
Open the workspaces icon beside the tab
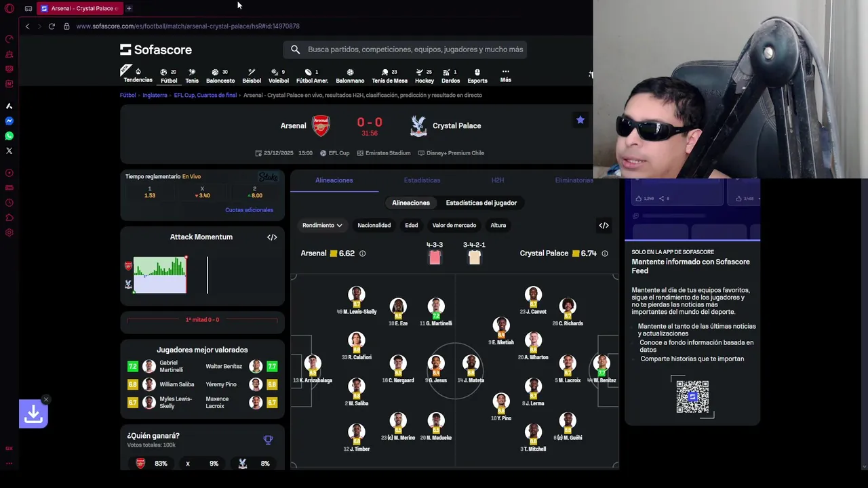(28, 8)
